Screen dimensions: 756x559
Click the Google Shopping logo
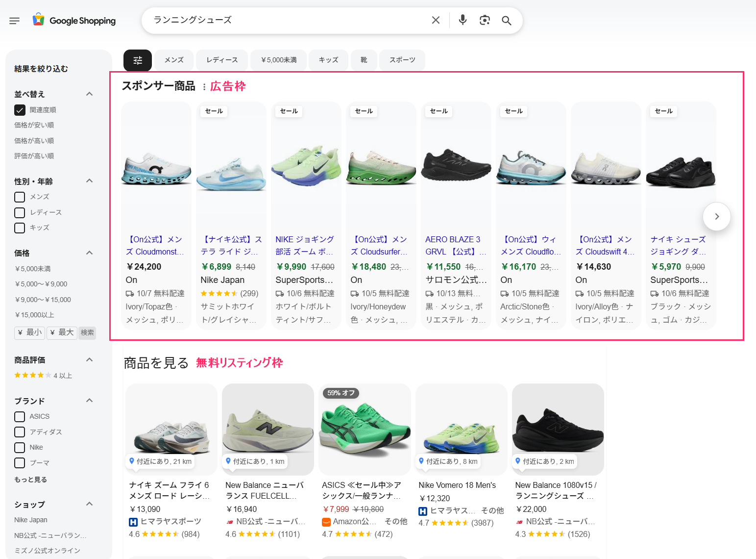point(74,20)
